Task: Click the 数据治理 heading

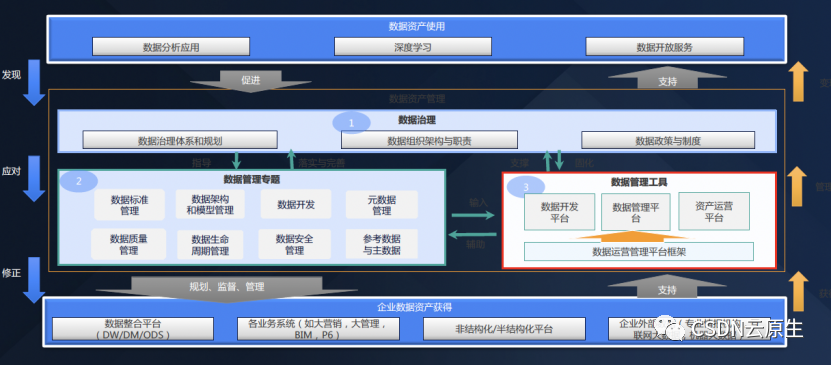Action: 417,120
